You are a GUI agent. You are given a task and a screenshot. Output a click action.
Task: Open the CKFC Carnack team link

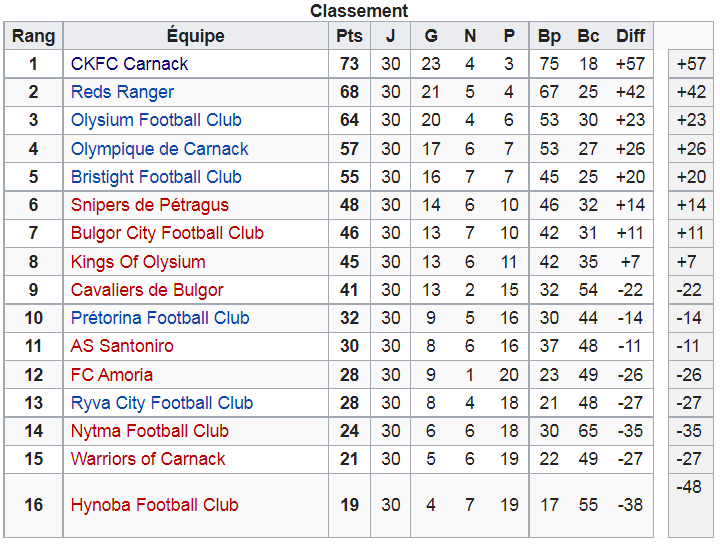coord(129,64)
